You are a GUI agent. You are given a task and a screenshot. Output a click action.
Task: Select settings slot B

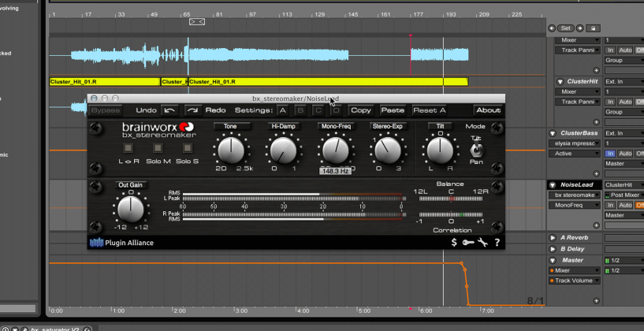pos(300,110)
